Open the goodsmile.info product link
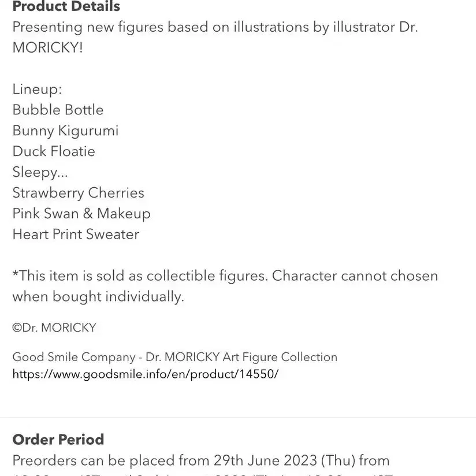Viewport: 476px width, 476px height. [146, 374]
